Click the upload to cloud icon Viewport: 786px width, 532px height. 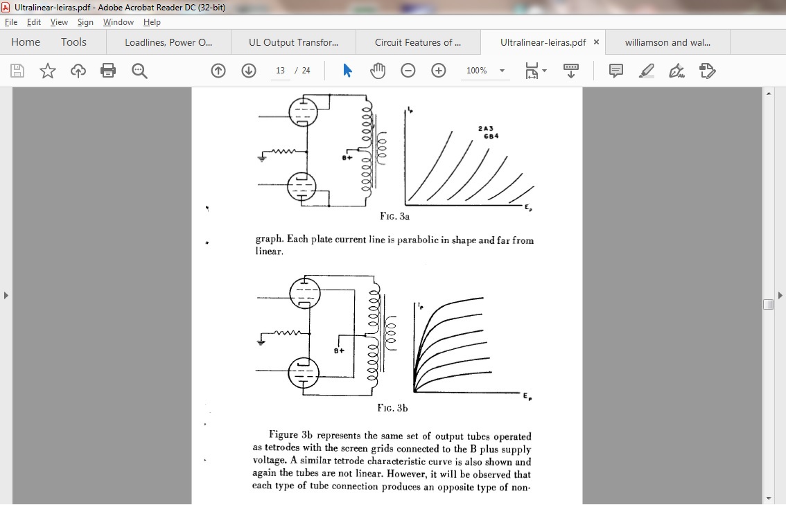(x=78, y=71)
